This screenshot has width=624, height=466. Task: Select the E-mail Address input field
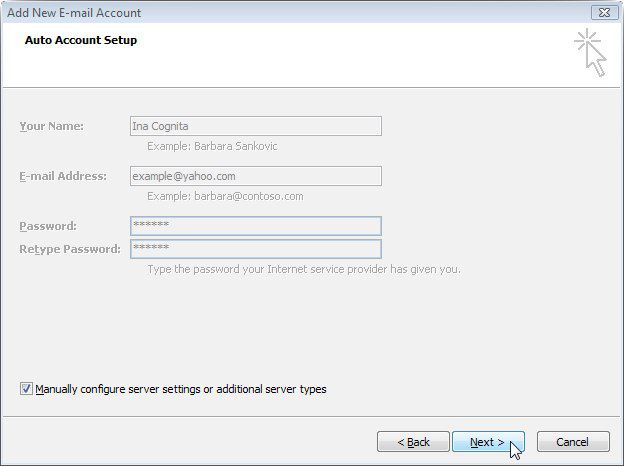point(256,176)
